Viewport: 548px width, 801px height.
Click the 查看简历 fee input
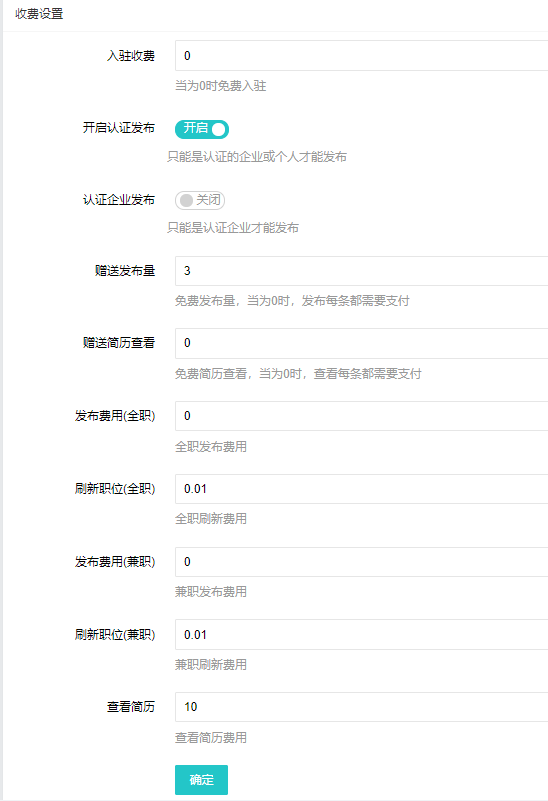pos(362,707)
